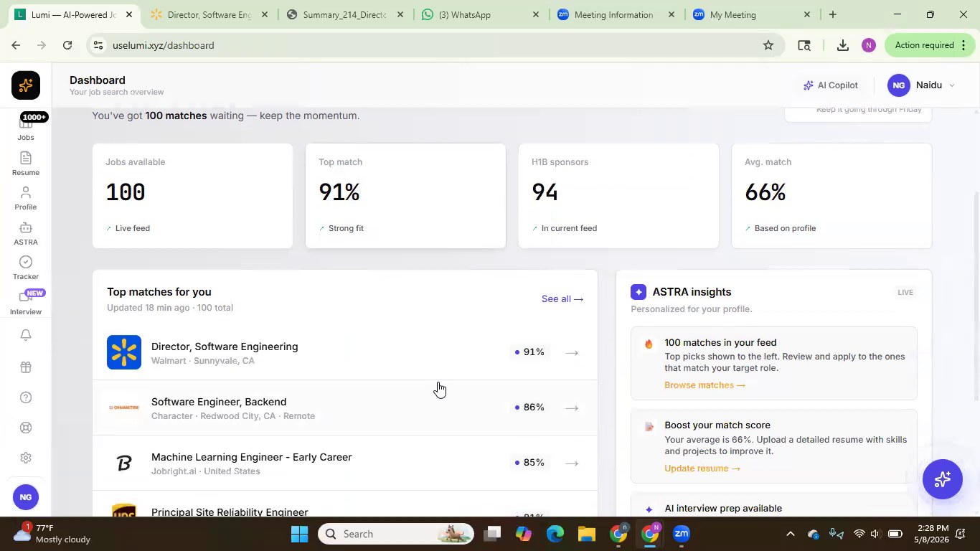
Task: Open notifications bell in sidebar
Action: [x=26, y=335]
